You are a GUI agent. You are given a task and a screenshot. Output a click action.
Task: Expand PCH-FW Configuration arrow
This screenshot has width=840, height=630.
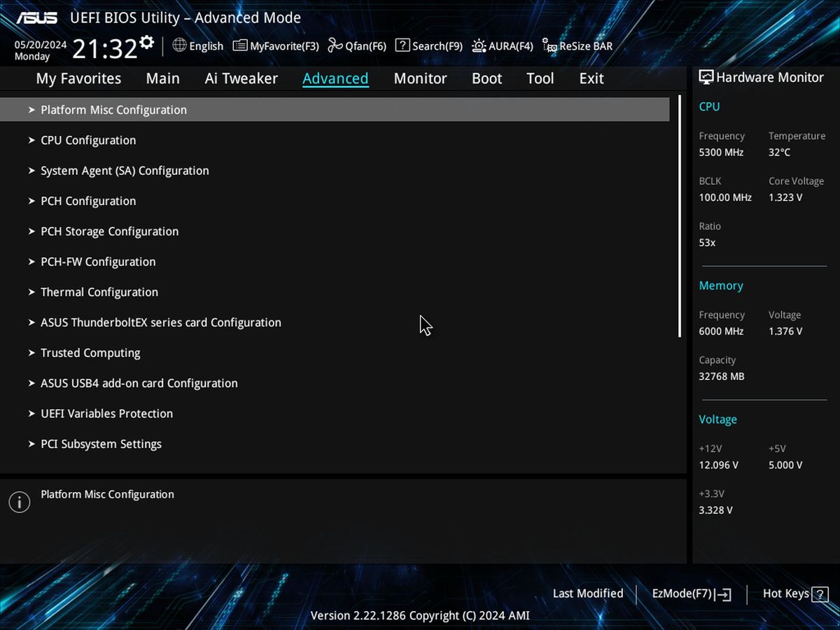point(31,262)
